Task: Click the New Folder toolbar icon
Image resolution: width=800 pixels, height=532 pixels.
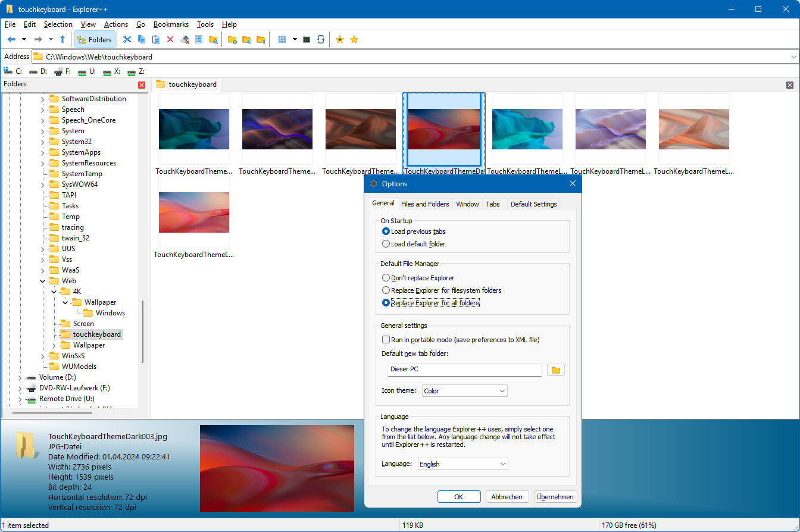Action: click(232, 39)
